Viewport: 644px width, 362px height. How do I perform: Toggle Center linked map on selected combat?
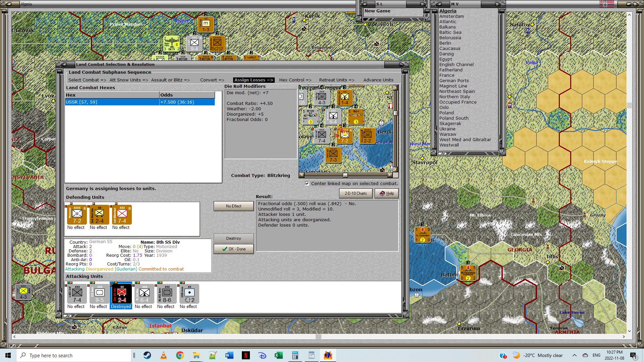click(307, 183)
